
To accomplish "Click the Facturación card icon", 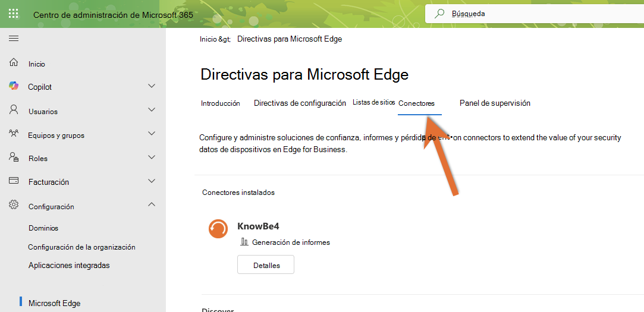I will (x=14, y=180).
